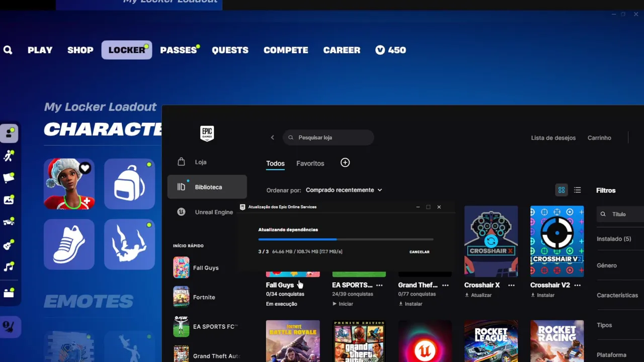The height and width of the screenshot is (362, 644).
Task: Select the picture-frame icon in Fortnite sidebar
Action: coord(9,200)
